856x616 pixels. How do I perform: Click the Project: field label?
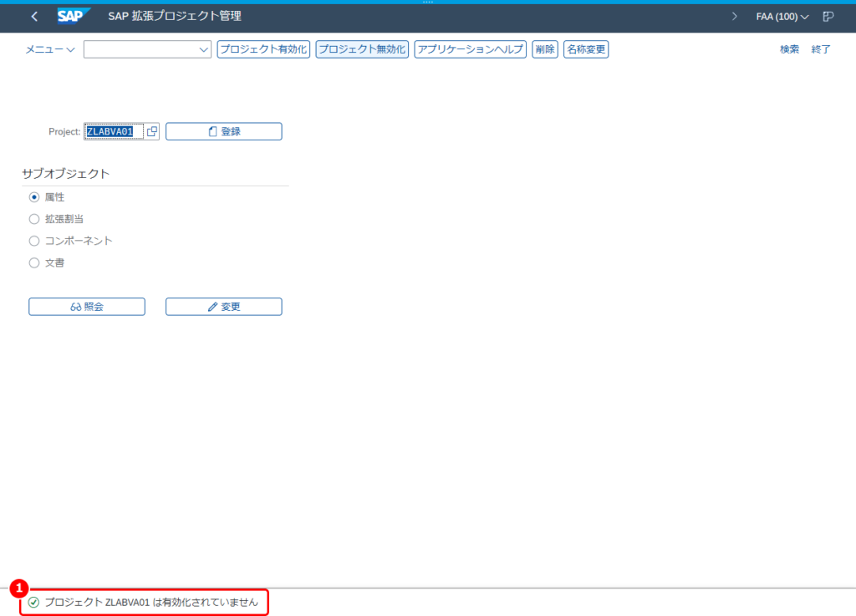click(x=64, y=131)
